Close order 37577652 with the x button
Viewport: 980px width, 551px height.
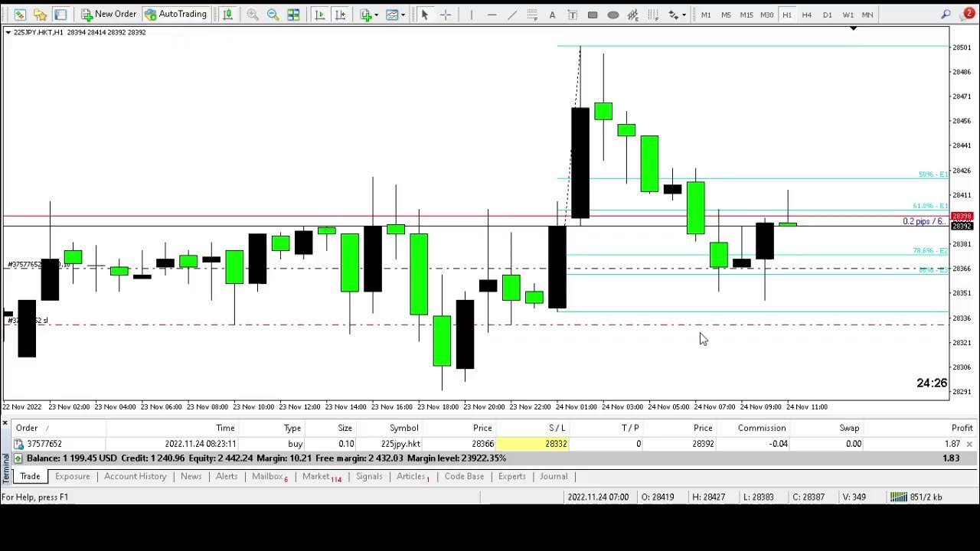969,444
